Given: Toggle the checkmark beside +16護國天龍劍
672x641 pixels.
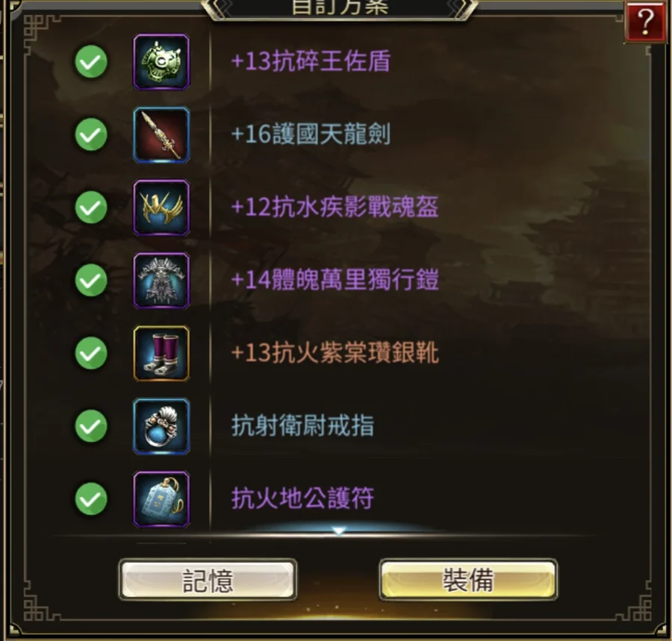Looking at the screenshot, I should point(91,134).
